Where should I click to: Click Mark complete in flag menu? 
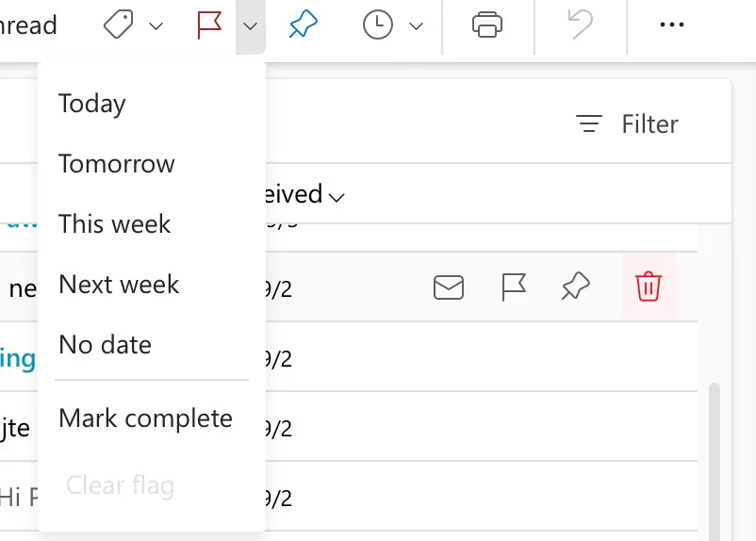(145, 418)
